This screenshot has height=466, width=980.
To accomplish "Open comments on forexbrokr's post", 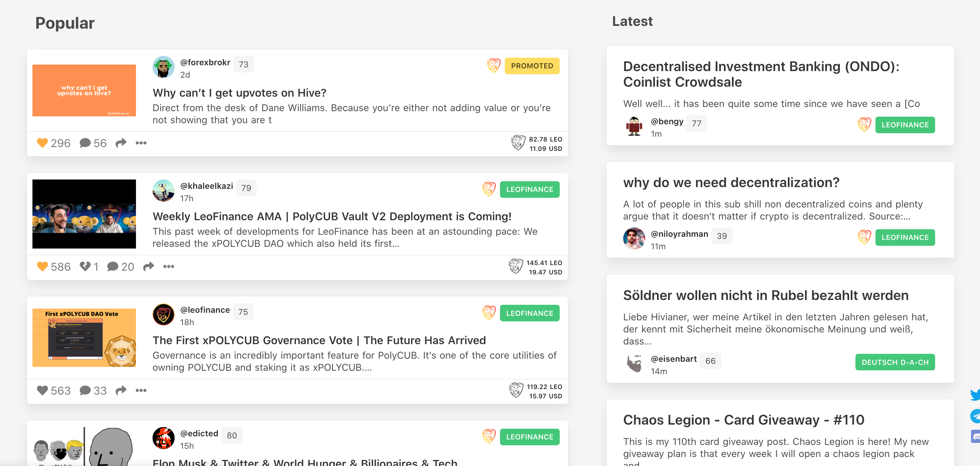I will (x=85, y=143).
